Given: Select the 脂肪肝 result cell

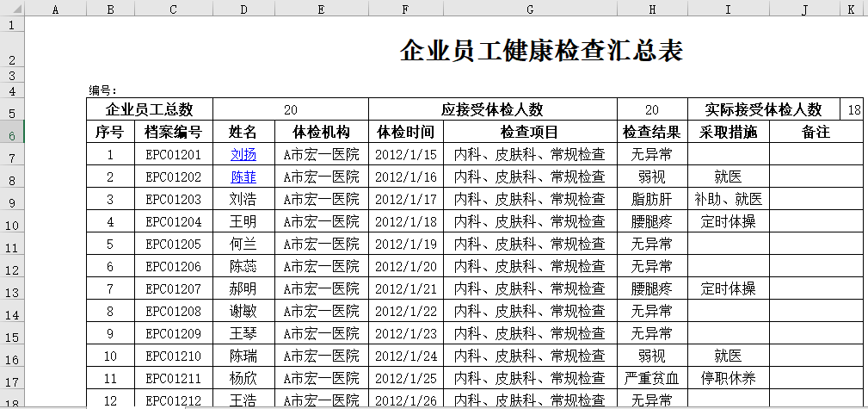Looking at the screenshot, I should [x=651, y=200].
